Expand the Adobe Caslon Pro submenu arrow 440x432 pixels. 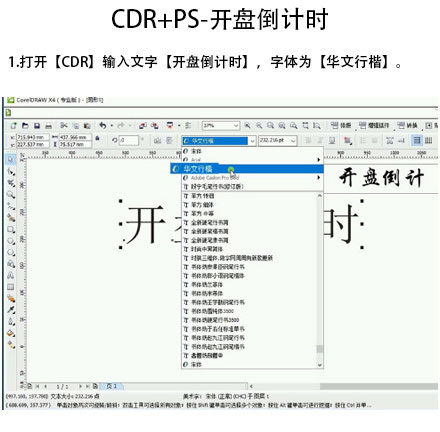[x=319, y=178]
